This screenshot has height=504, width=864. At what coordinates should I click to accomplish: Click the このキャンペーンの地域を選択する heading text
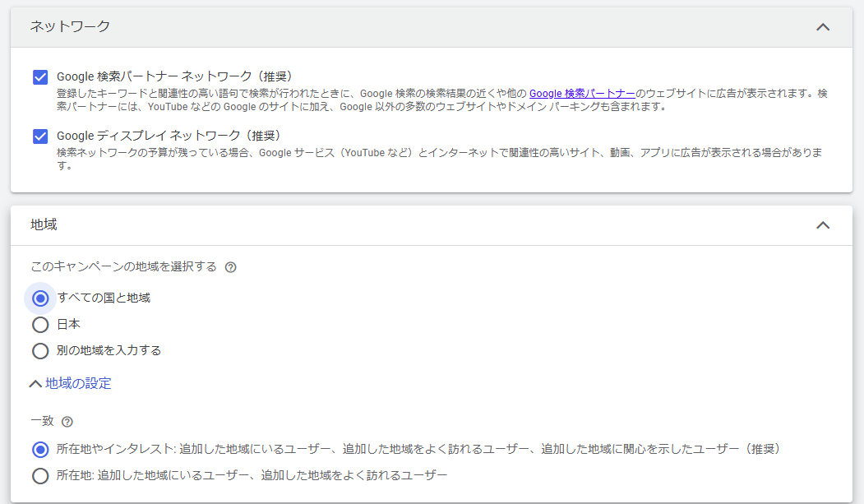(123, 266)
